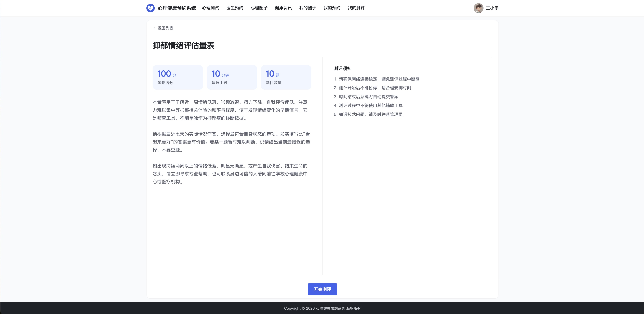Open the 心理圈子 navigation item
The width and height of the screenshot is (644, 314).
coord(259,8)
